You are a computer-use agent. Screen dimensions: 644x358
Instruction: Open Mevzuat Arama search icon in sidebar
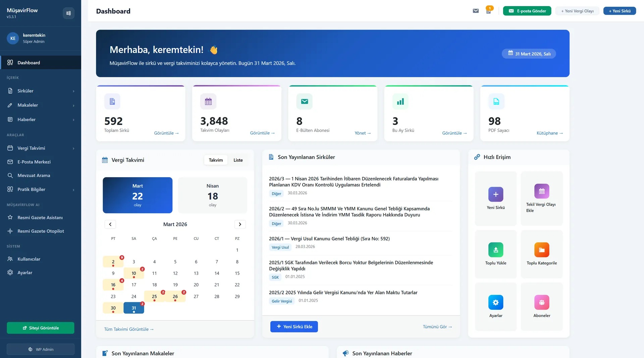[10, 175]
